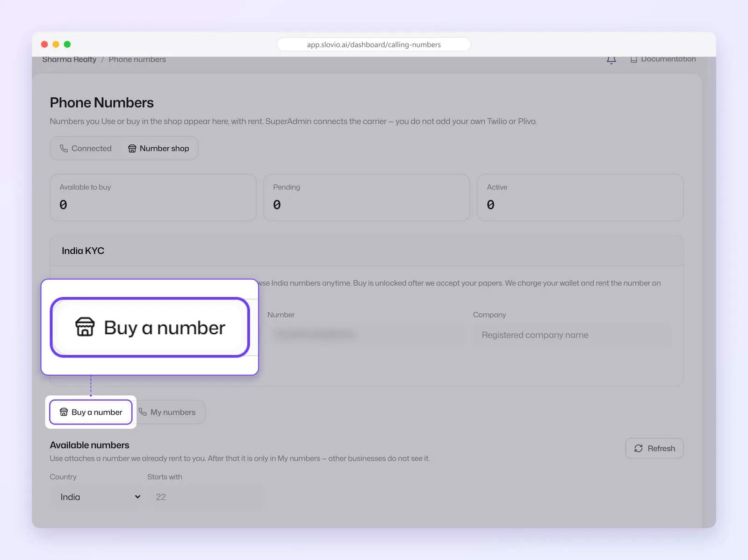Viewport: 748px width, 560px height.
Task: Click the India KYC section header
Action: click(367, 251)
